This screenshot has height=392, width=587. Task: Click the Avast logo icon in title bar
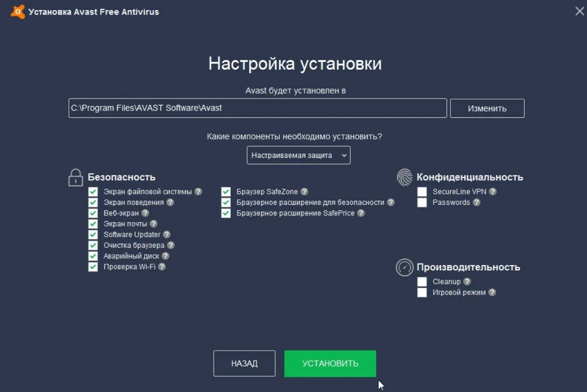[x=18, y=12]
